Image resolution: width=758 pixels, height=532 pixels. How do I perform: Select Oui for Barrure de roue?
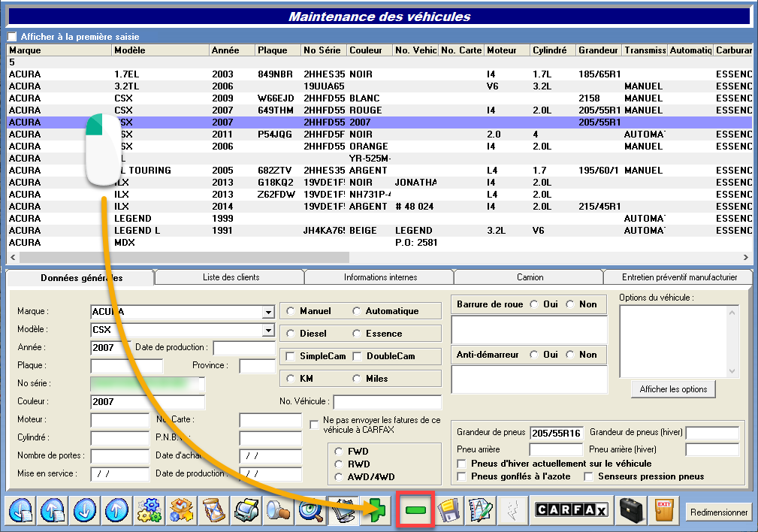point(534,304)
